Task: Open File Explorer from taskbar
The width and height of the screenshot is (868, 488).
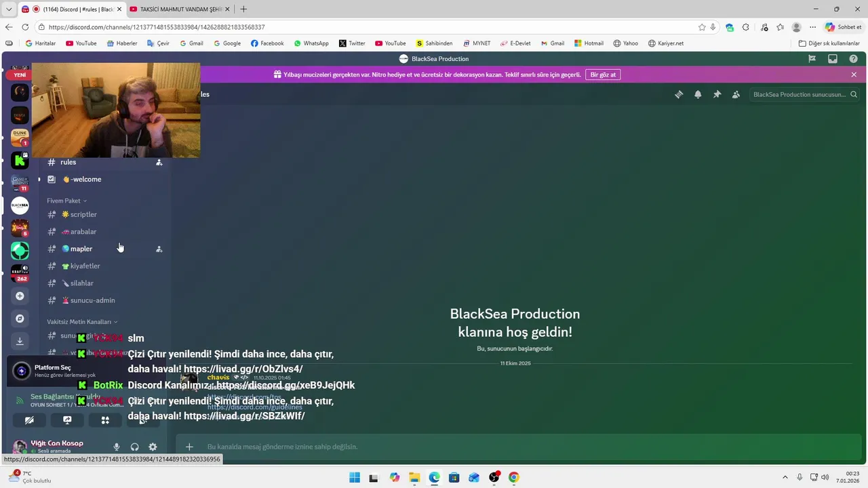Action: 414,478
